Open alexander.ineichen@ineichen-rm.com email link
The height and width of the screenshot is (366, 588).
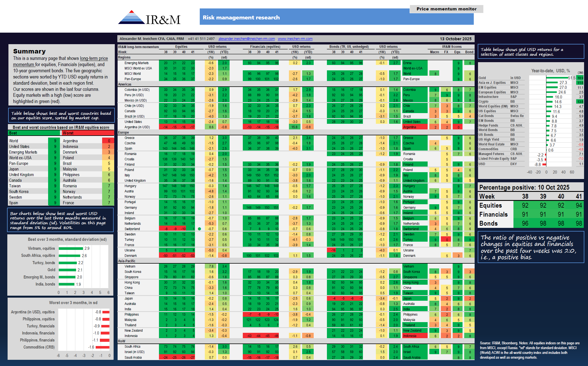coord(246,39)
